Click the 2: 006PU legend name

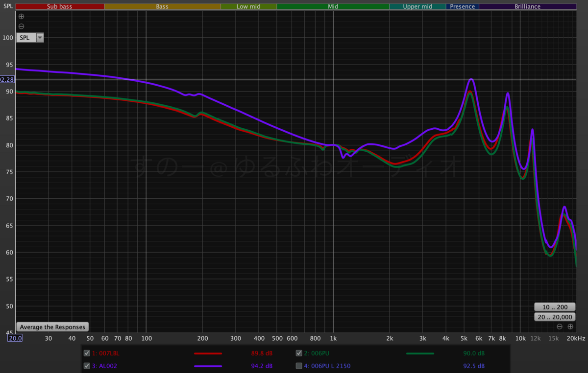316,353
